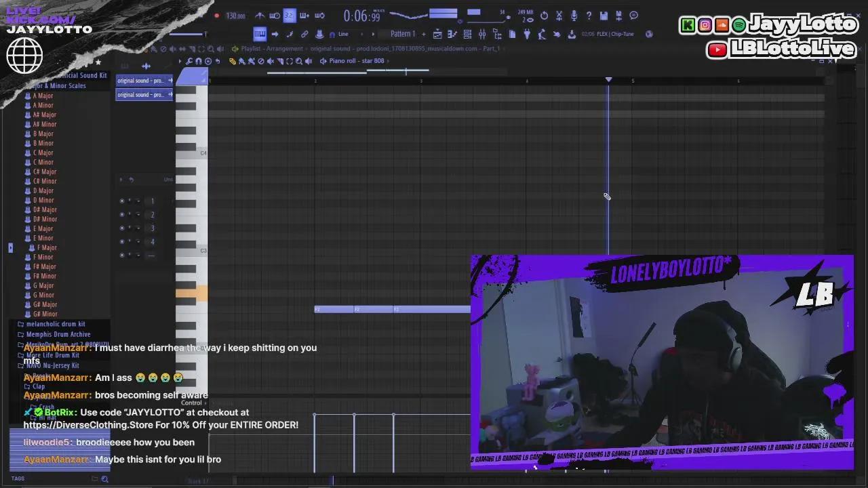
Task: Select the Draw pencil tool in piano roll
Action: click(x=232, y=61)
